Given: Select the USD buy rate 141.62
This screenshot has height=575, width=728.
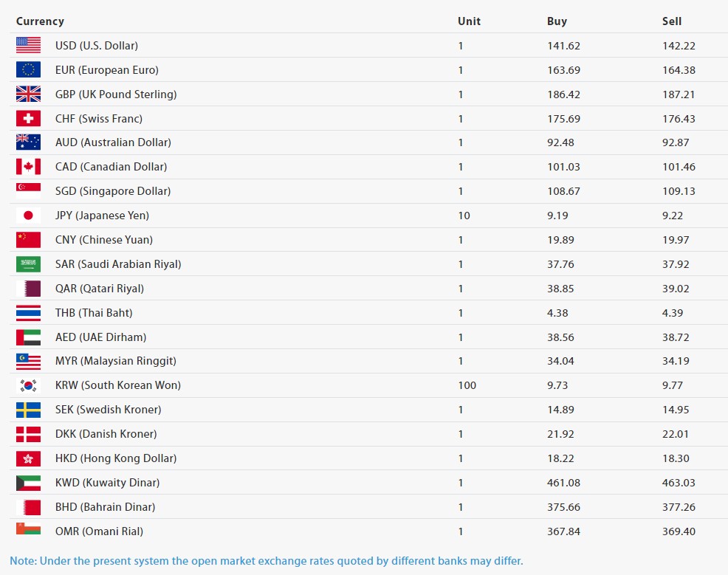Looking at the screenshot, I should [x=563, y=46].
